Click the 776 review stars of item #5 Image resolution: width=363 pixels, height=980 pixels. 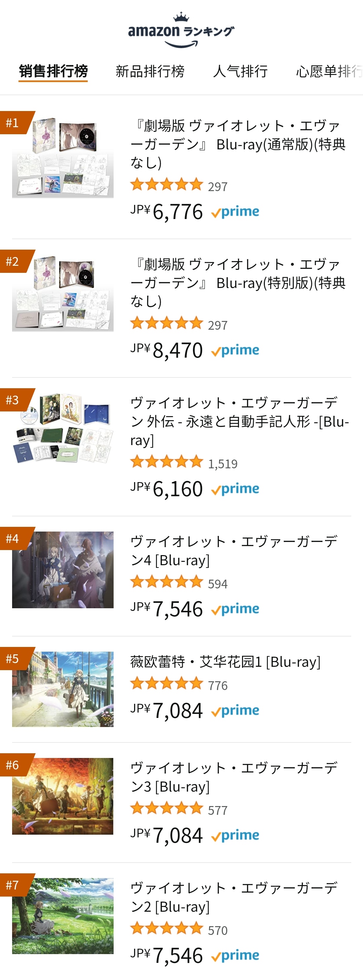click(x=179, y=684)
